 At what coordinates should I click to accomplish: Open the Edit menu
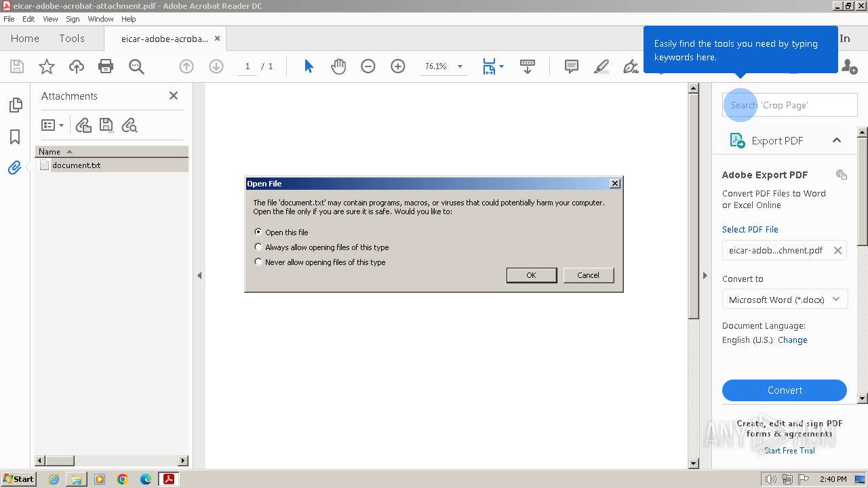pos(28,19)
